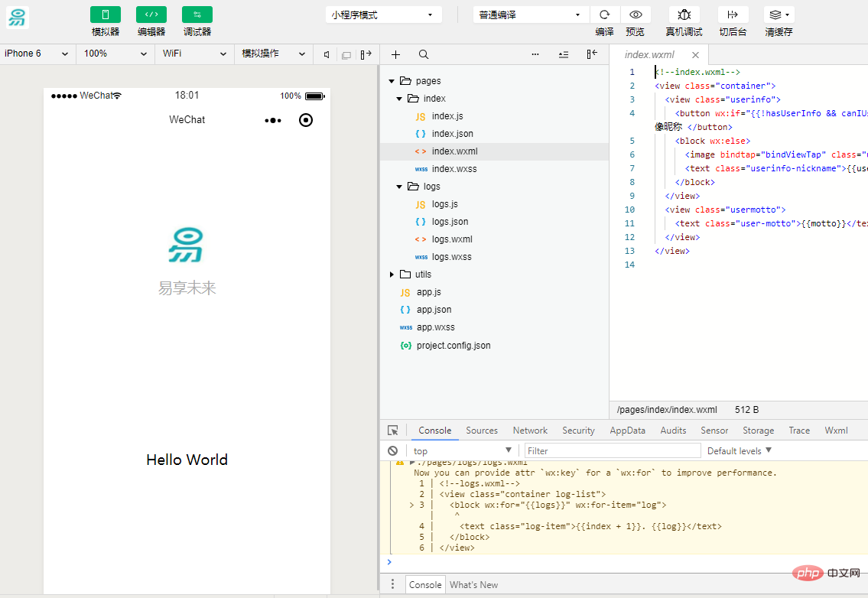This screenshot has width=868, height=598.
Task: Click the simulator three-dot menu icon
Action: pos(273,120)
